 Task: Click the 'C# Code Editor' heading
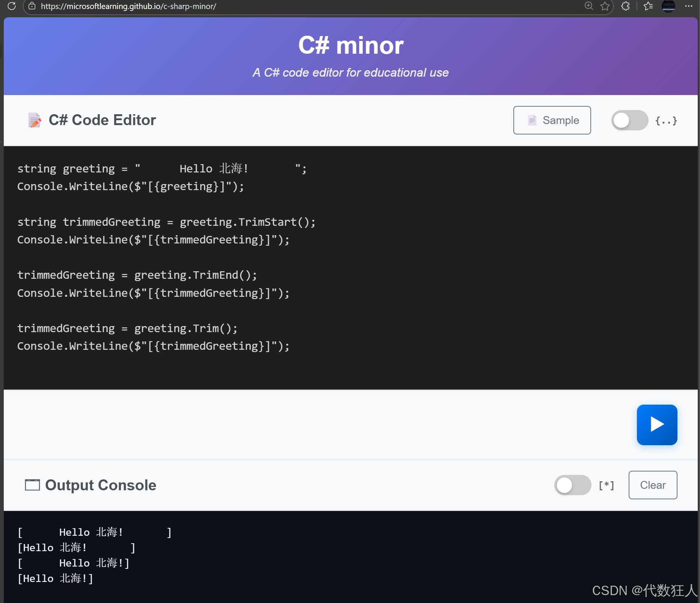pos(102,120)
